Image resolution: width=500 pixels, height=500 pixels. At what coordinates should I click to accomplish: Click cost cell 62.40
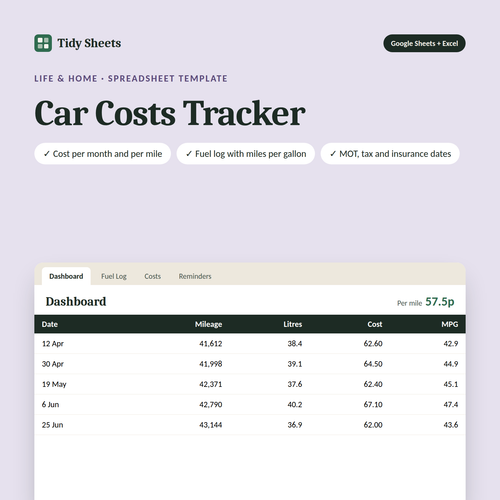click(x=373, y=384)
